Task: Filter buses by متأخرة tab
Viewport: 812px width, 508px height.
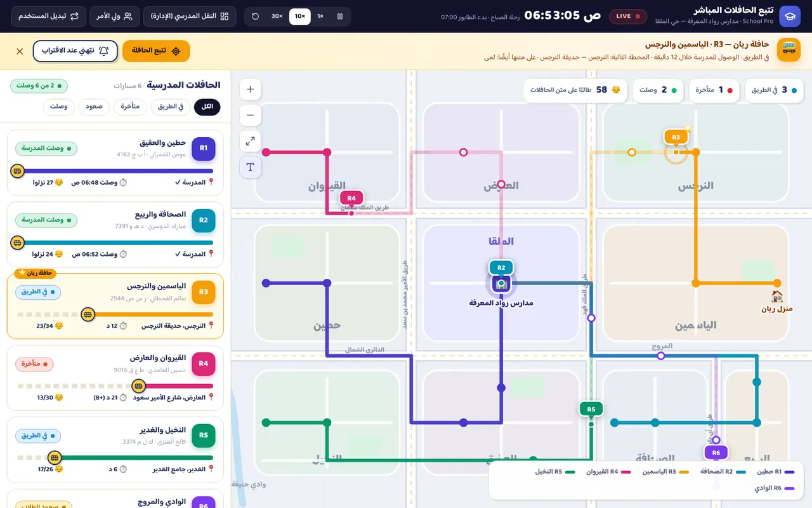Action: tap(131, 107)
